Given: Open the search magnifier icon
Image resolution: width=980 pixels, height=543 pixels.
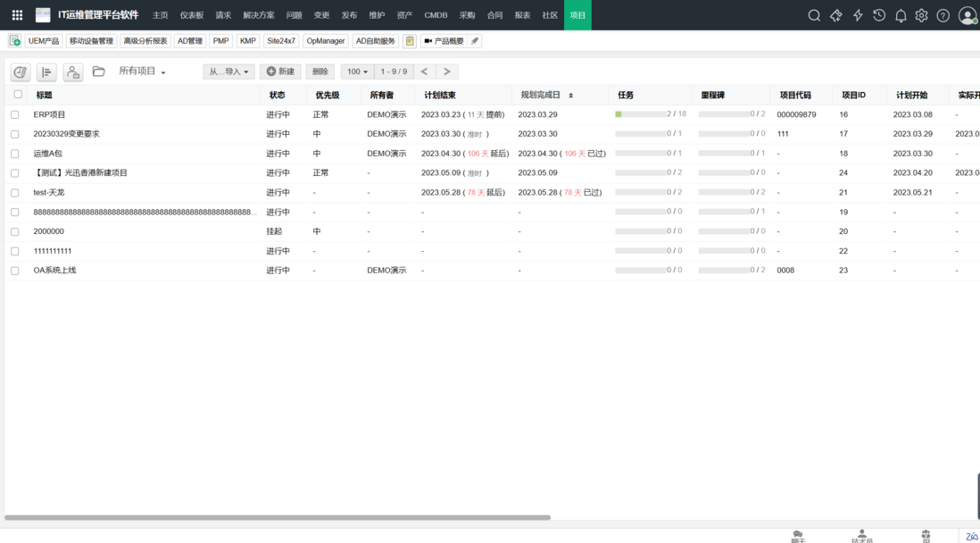Looking at the screenshot, I should coord(814,16).
